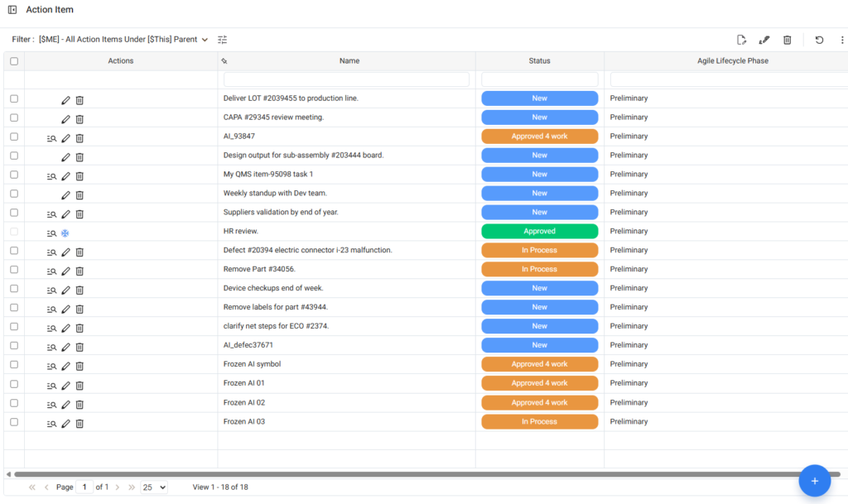Click the refresh icon in top toolbar
The image size is (848, 504).
click(x=819, y=40)
